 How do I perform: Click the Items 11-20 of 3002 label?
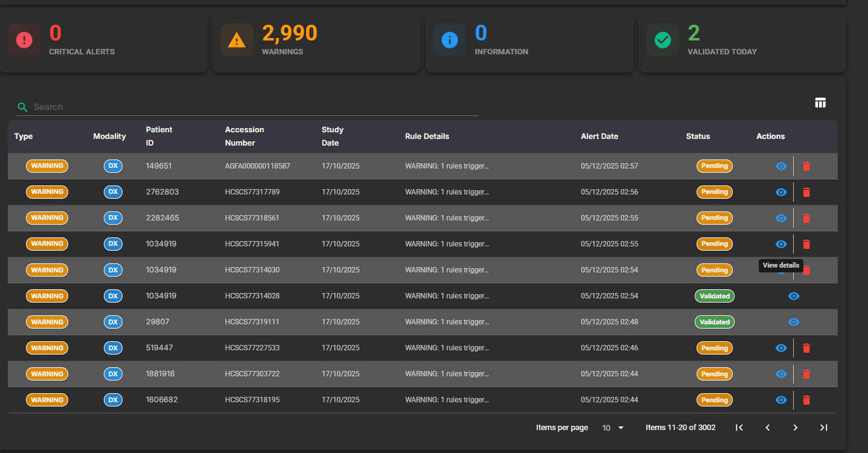pyautogui.click(x=680, y=428)
